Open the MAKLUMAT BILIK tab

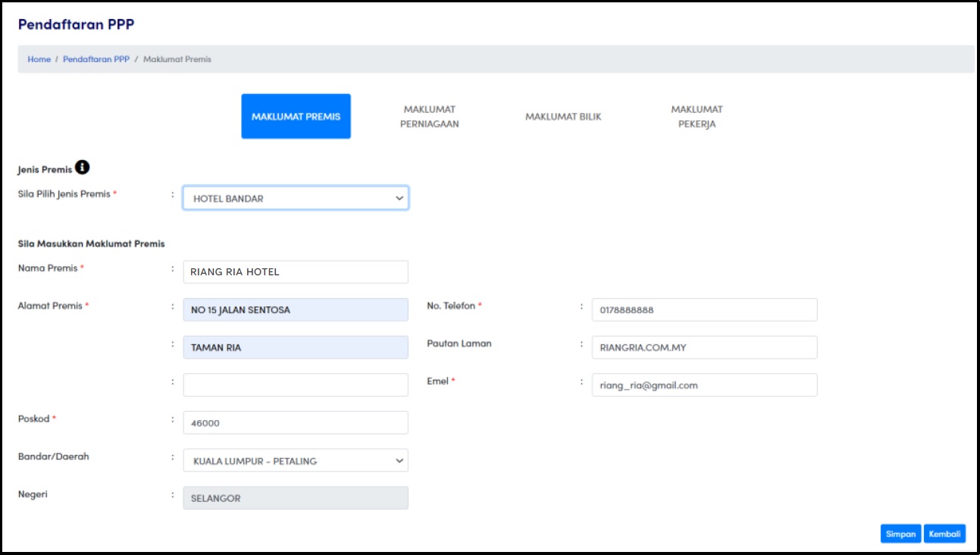[563, 117]
